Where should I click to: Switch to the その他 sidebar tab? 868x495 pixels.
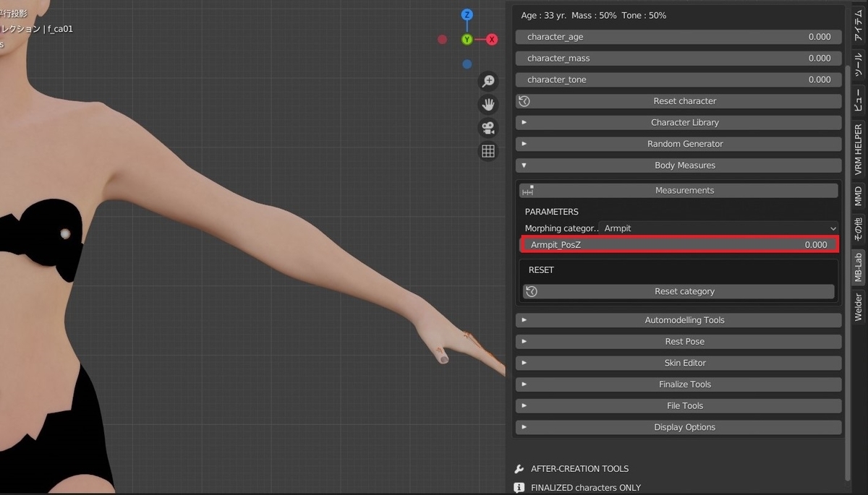[x=858, y=229]
